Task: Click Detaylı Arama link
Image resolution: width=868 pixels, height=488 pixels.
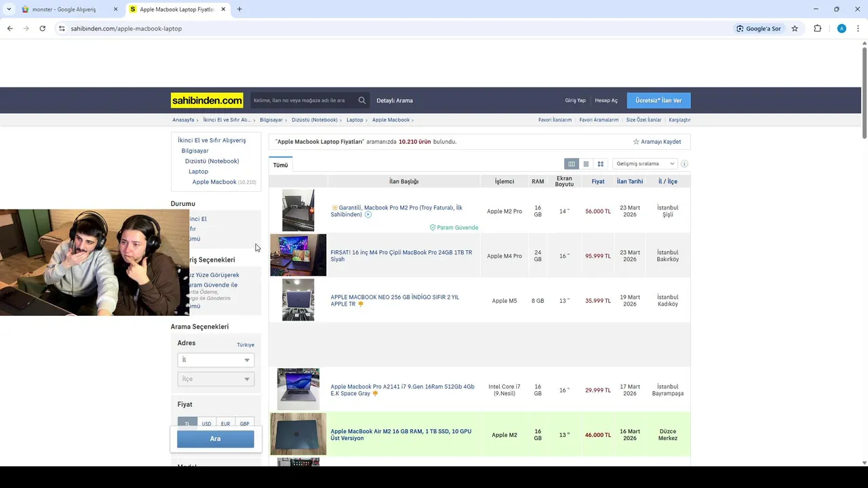Action: coord(395,100)
